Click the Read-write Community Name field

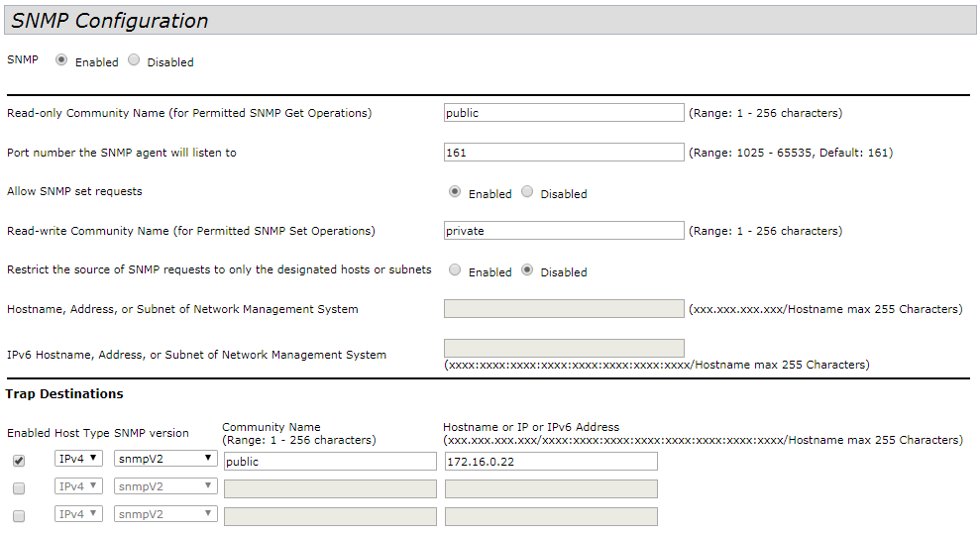pyautogui.click(x=564, y=231)
